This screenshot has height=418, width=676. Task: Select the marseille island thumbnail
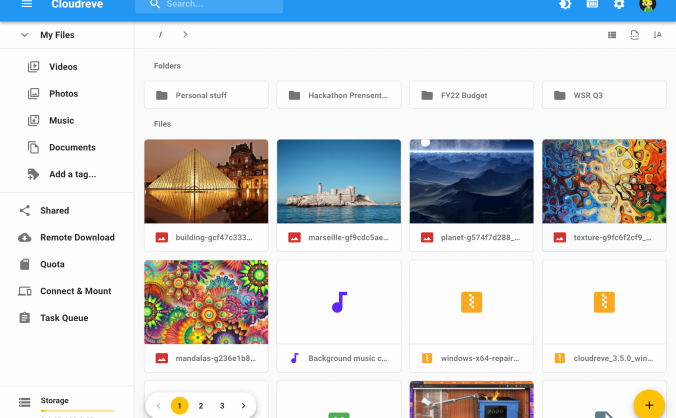tap(339, 181)
